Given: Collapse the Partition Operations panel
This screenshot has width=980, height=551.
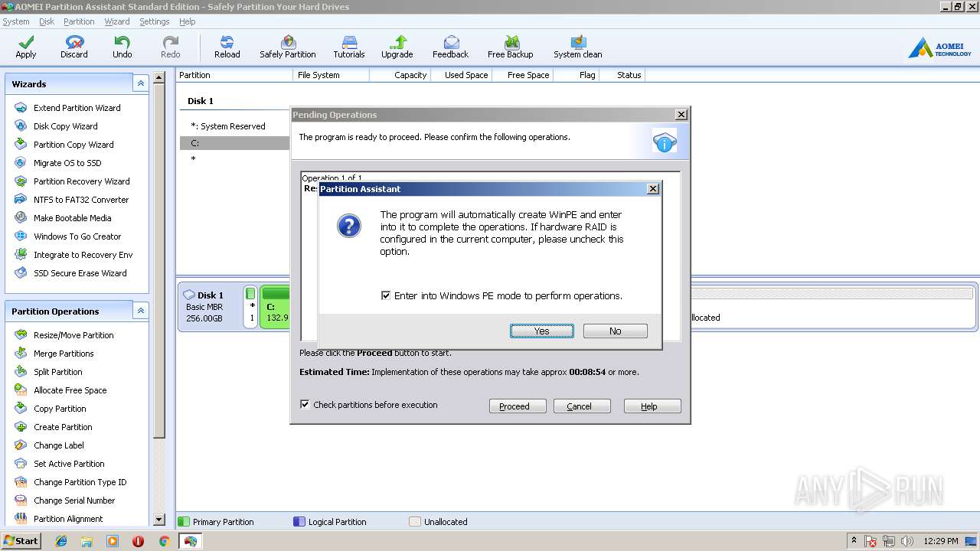Looking at the screenshot, I should click(x=140, y=311).
